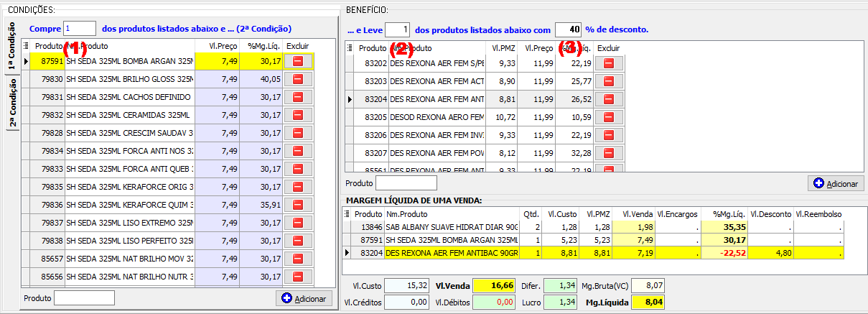The image size is (868, 314).
Task: Delete product 87591 with its Excluir button
Action: (x=297, y=62)
